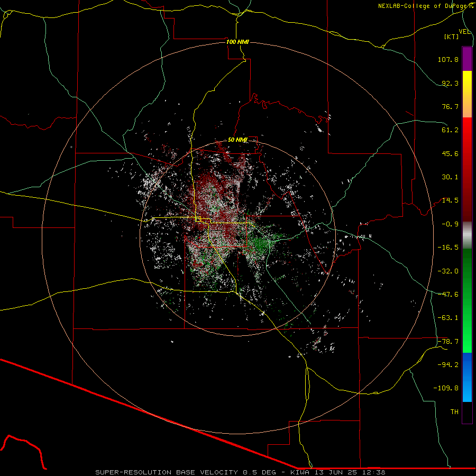Click the -109.8 velocity scale value
The height and width of the screenshot is (476, 476).
click(x=446, y=388)
